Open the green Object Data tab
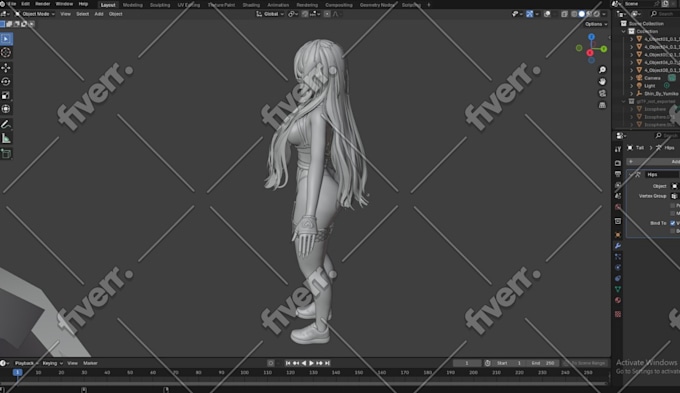680x393 pixels. point(618,289)
